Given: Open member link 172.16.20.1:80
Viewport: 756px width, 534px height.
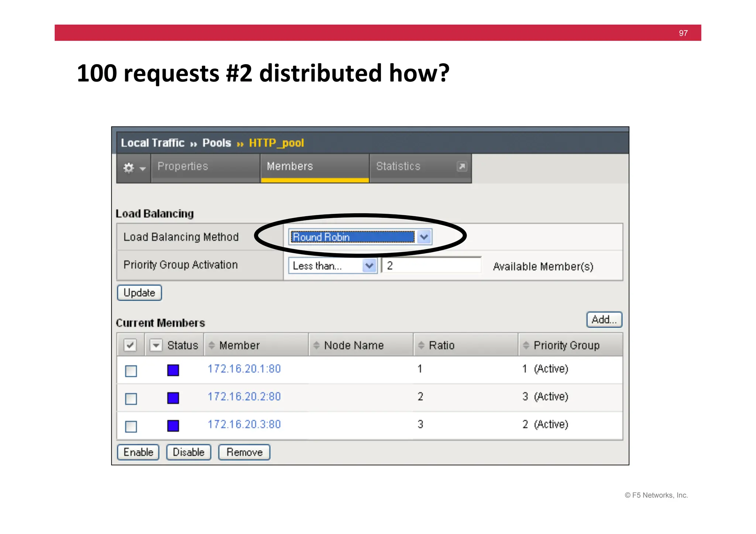Looking at the screenshot, I should pyautogui.click(x=244, y=369).
